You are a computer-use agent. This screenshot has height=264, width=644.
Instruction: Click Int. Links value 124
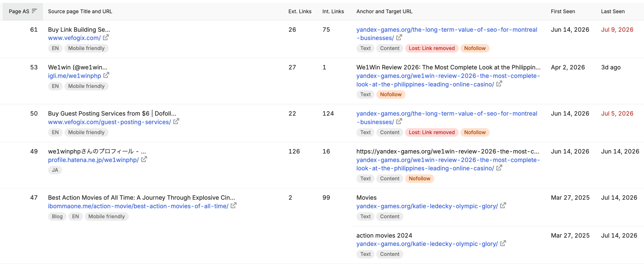(328, 114)
